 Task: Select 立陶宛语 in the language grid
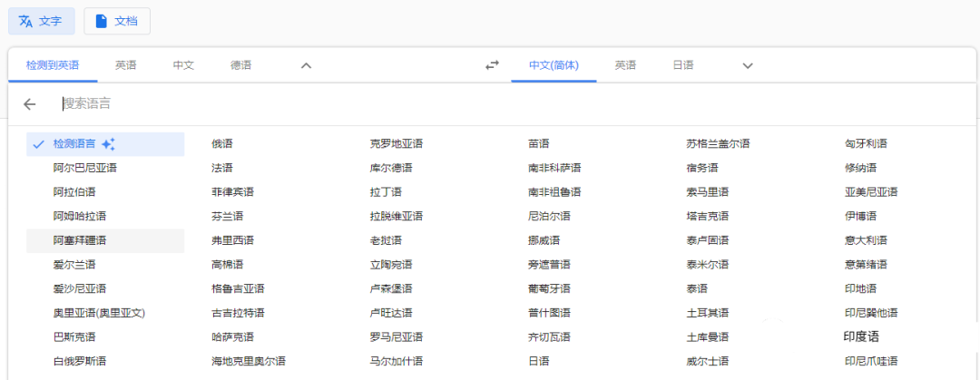coord(391,265)
